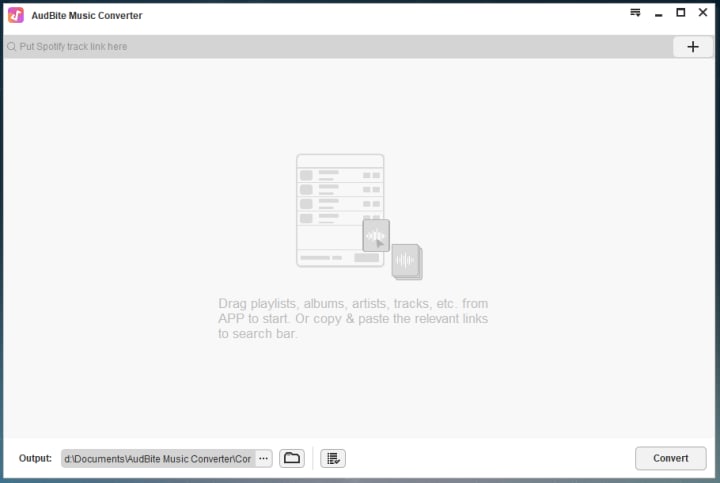Select the output path text field
720x483 pixels.
click(x=158, y=459)
